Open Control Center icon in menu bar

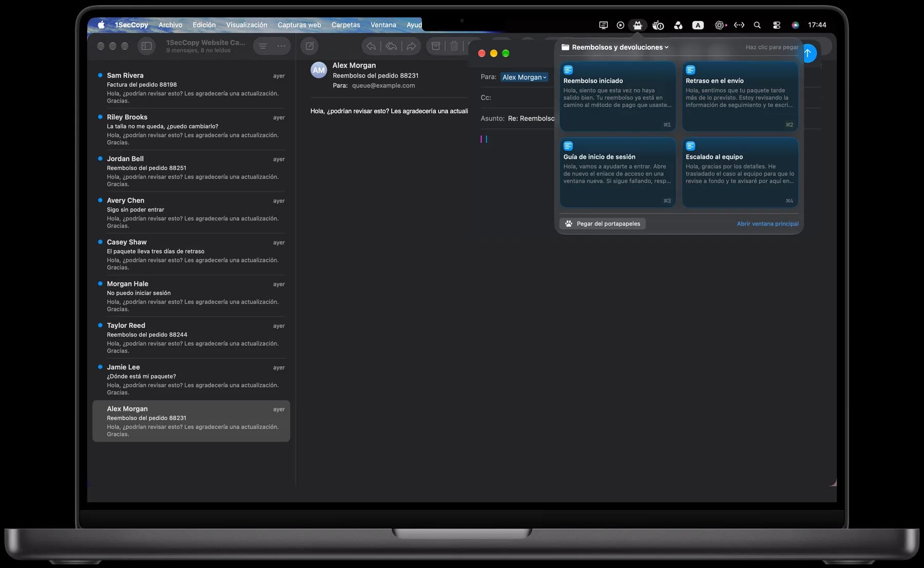776,25
